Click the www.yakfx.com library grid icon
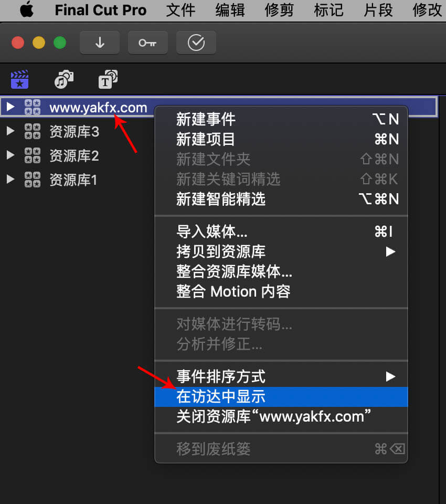 click(33, 107)
